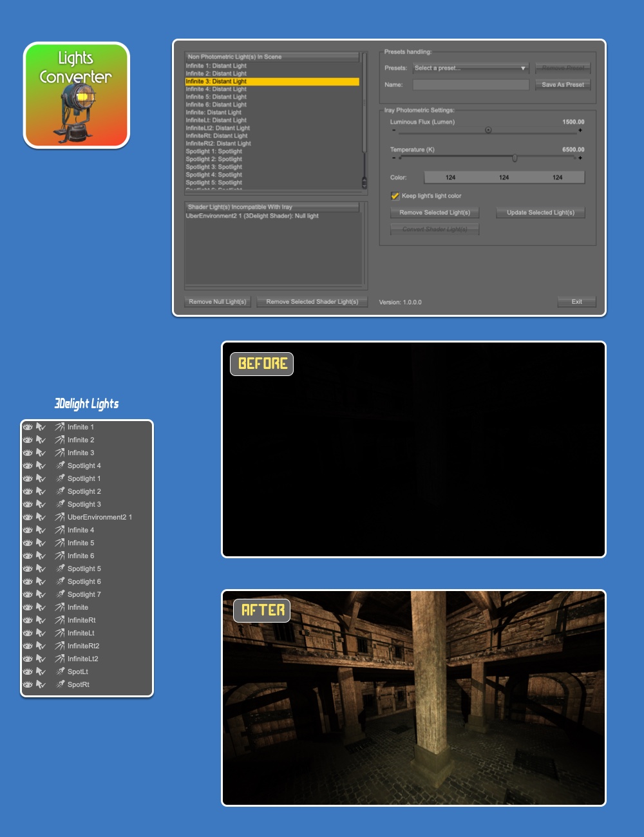Screen dimensions: 644x837
Task: Click the distant light icon beside InfiniteRt
Action: coord(59,620)
